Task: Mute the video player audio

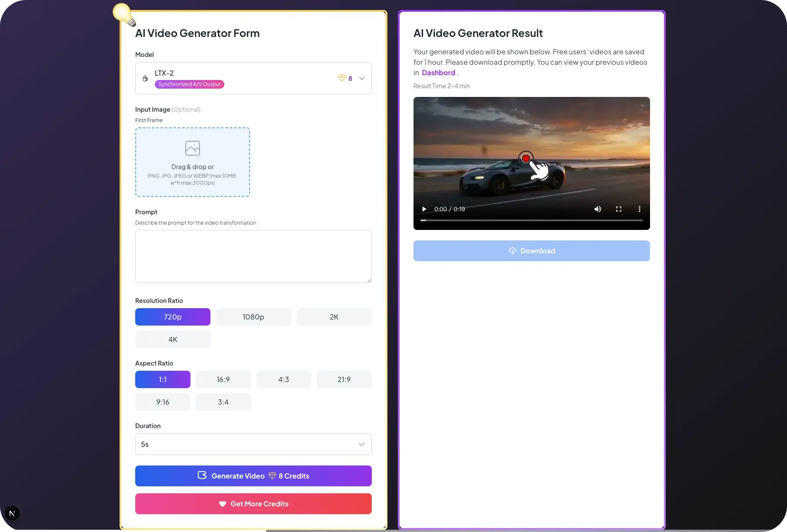Action: tap(598, 209)
